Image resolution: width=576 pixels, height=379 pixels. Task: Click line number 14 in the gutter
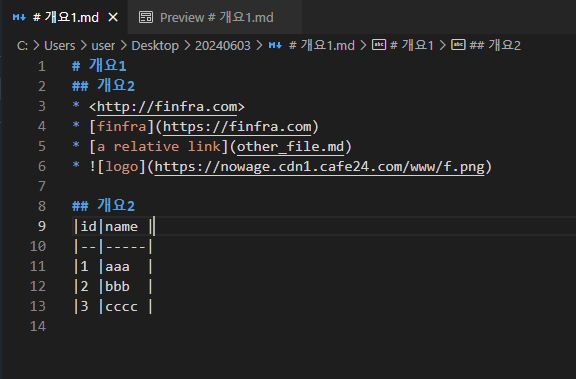[x=38, y=326]
